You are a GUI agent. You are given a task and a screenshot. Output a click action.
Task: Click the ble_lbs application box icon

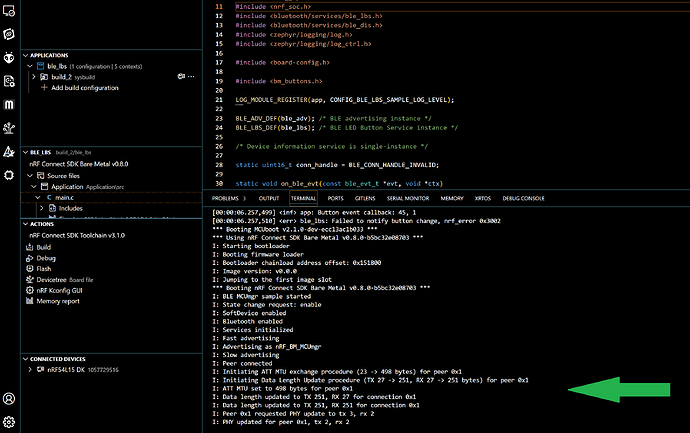[x=40, y=66]
